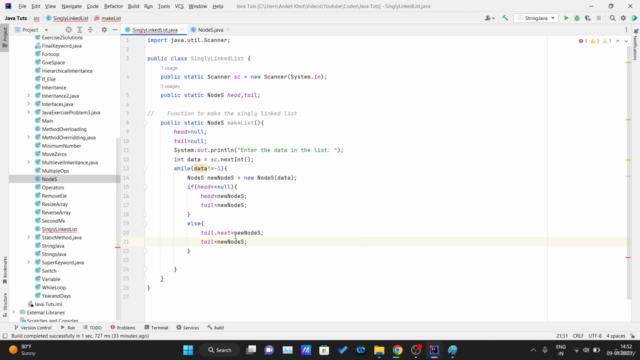640x360 pixels.
Task: Expand the StaticMethod.java node
Action: click(29, 237)
